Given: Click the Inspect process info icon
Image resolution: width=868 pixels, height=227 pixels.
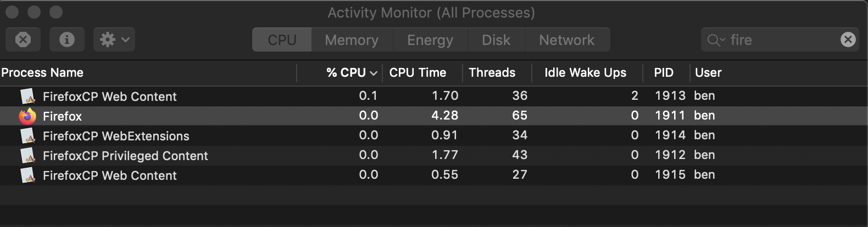Looking at the screenshot, I should pyautogui.click(x=67, y=39).
